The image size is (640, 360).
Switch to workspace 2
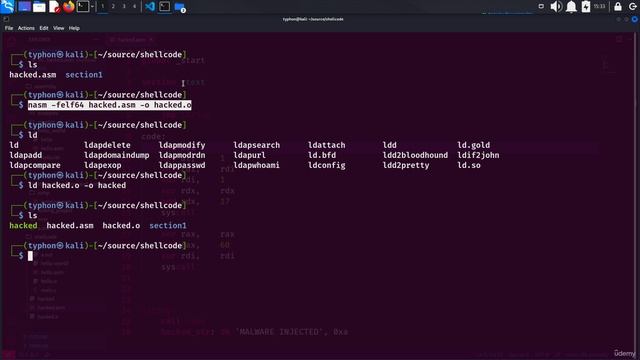pos(113,7)
